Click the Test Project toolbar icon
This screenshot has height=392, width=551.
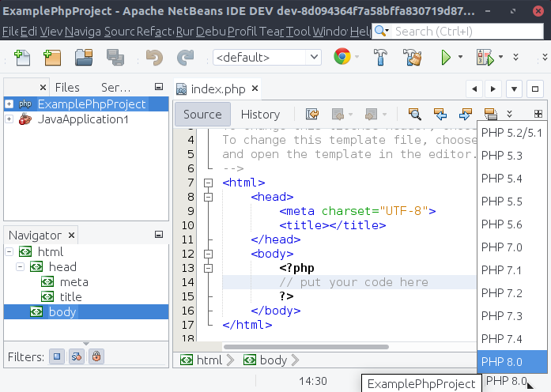click(485, 57)
